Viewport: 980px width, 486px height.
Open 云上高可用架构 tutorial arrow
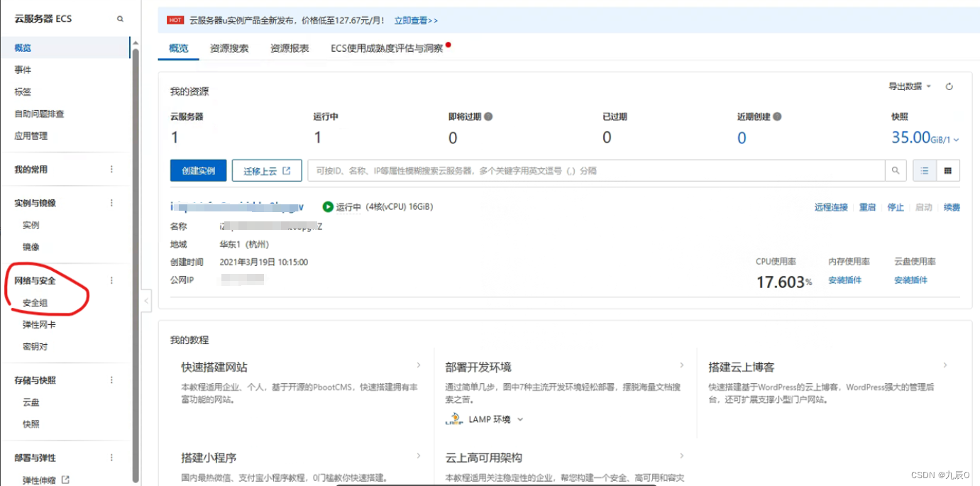[x=682, y=456]
